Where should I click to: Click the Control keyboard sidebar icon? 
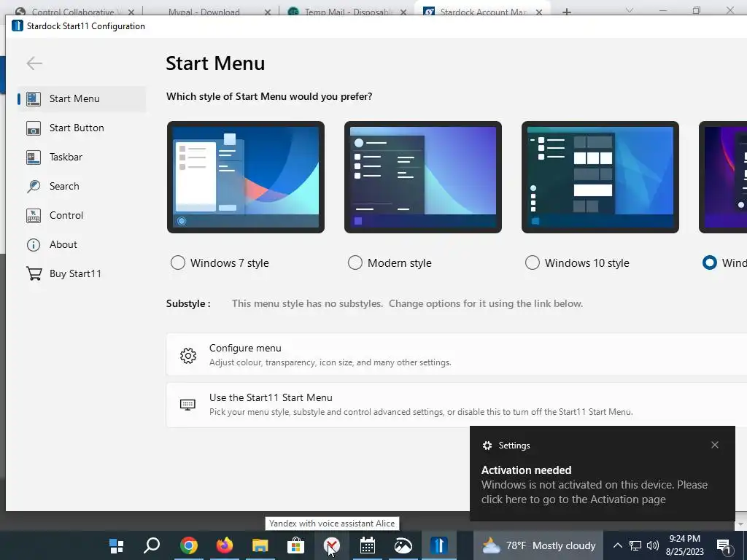coord(34,215)
